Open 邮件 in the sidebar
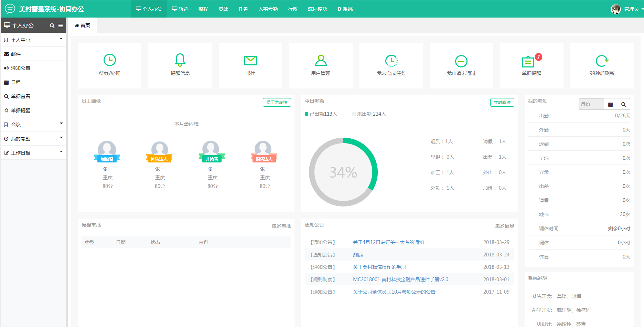The height and width of the screenshot is (328, 644). pyautogui.click(x=33, y=54)
